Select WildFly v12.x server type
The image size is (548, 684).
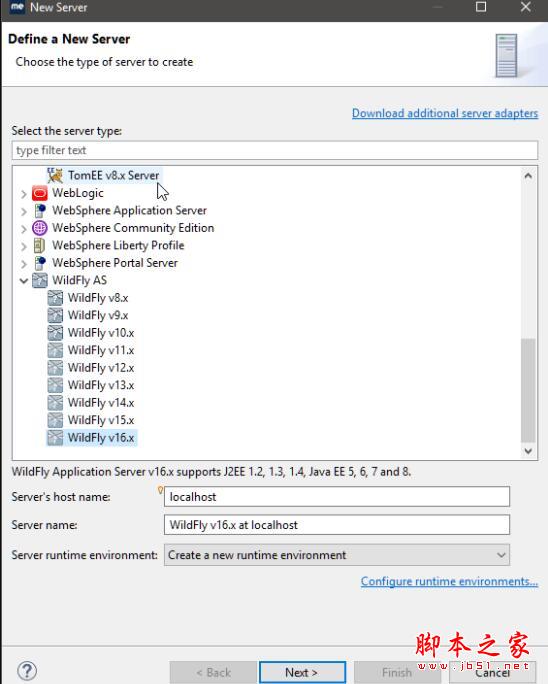coord(101,368)
